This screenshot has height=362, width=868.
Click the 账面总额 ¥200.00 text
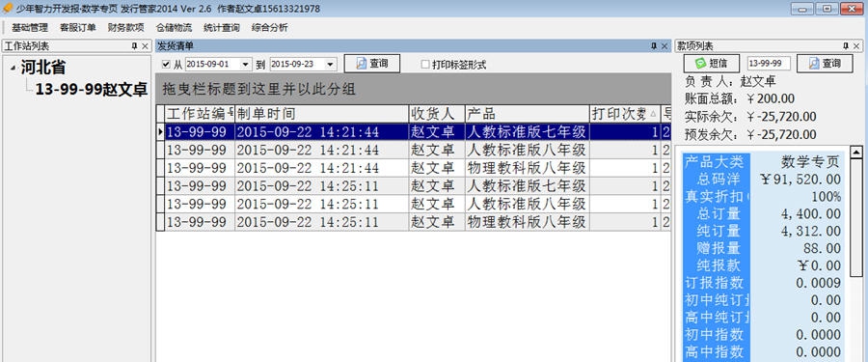click(740, 98)
